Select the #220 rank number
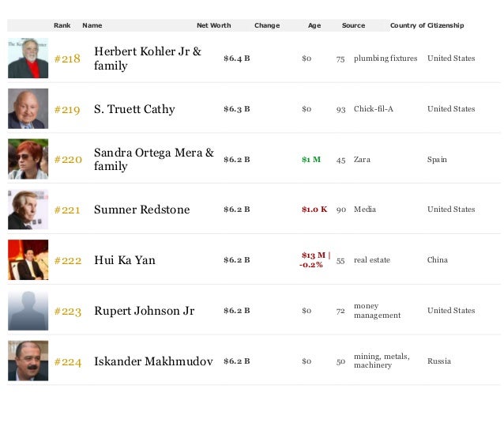The width and height of the screenshot is (504, 427). pos(68,160)
